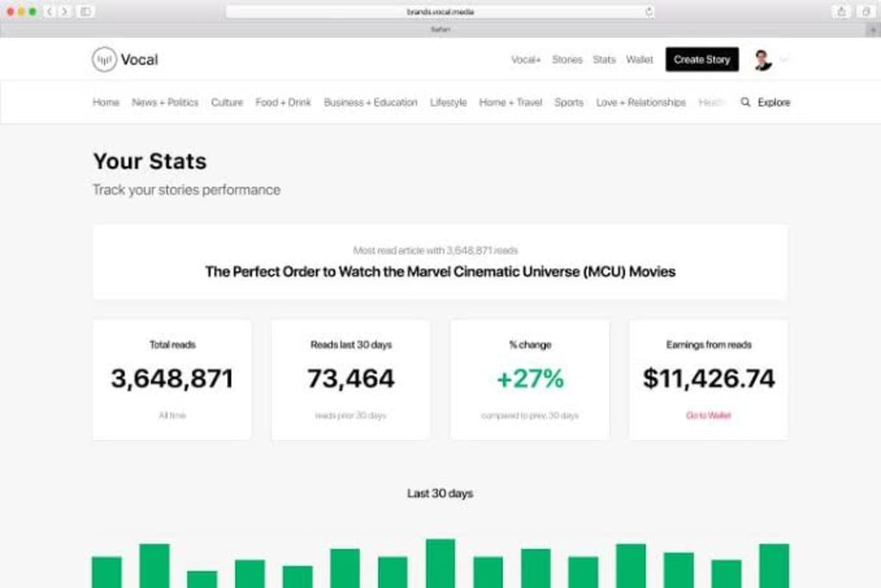Open Stats in top navigation
This screenshot has height=588, width=881.
[604, 59]
